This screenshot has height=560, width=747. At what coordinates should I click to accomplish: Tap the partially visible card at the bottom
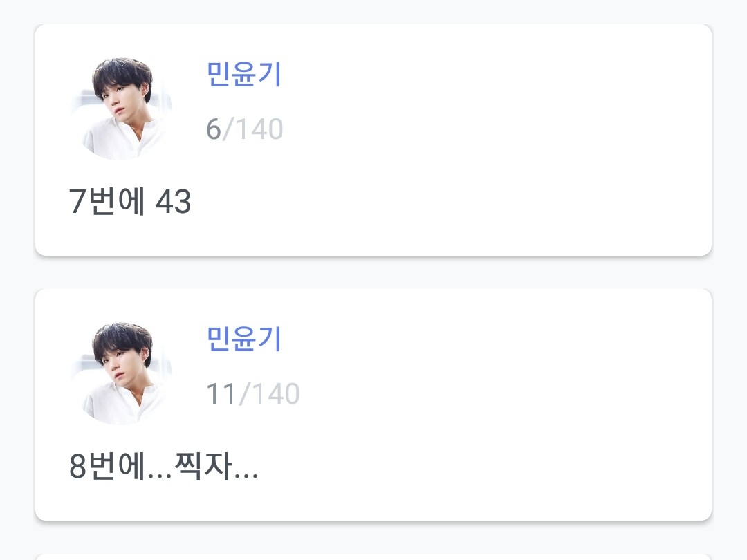click(373, 556)
